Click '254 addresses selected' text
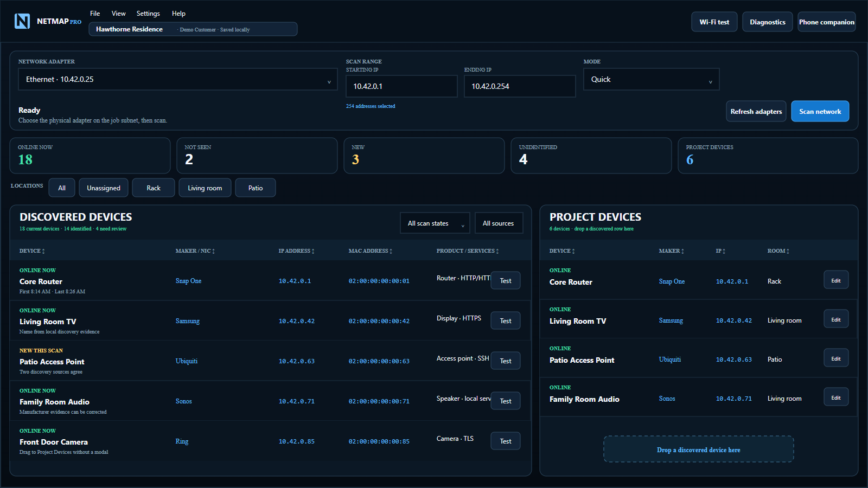868x488 pixels. [x=371, y=106]
